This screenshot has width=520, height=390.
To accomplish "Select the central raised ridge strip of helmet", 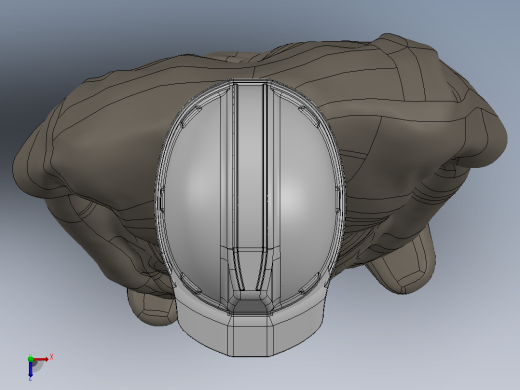I will tap(251, 167).
